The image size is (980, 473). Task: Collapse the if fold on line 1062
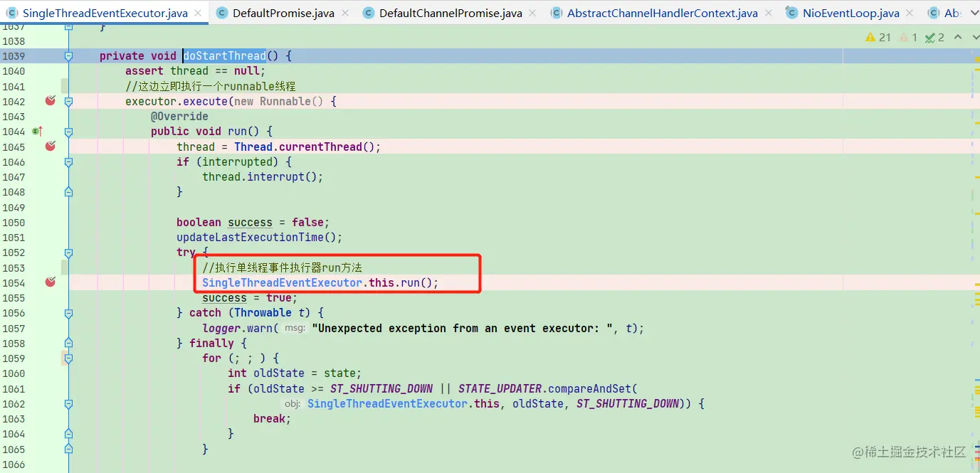tap(68, 404)
